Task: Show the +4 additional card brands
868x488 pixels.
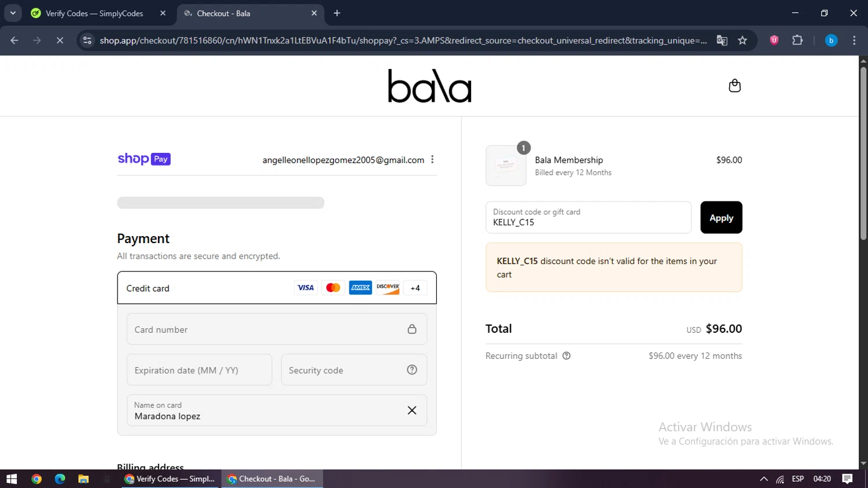Action: tap(415, 288)
